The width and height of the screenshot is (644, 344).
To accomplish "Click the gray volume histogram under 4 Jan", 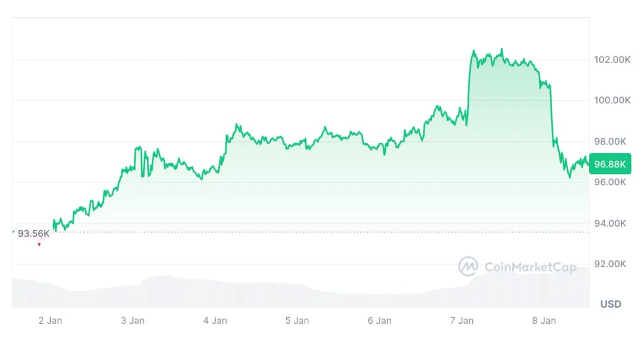I will point(215,294).
